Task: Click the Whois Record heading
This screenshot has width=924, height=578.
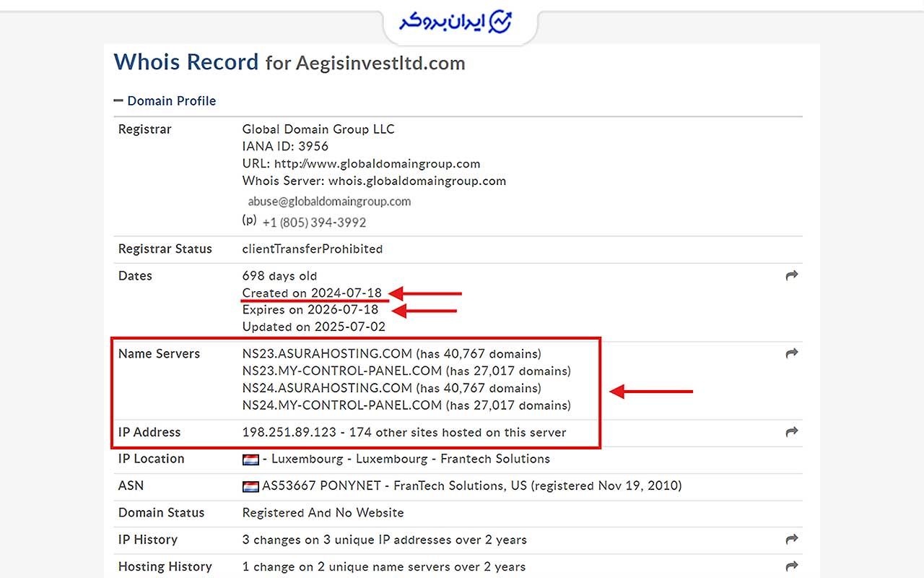Action: pos(186,62)
